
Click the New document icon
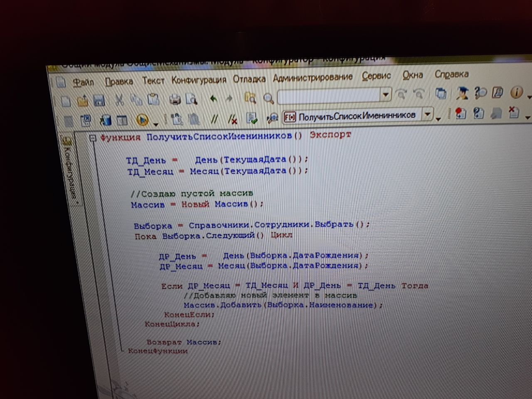[x=66, y=101]
